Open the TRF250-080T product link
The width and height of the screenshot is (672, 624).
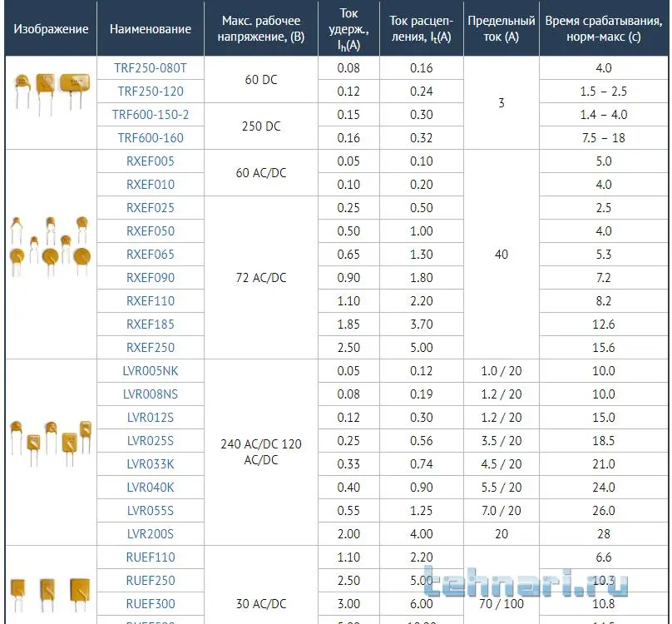coord(151,68)
